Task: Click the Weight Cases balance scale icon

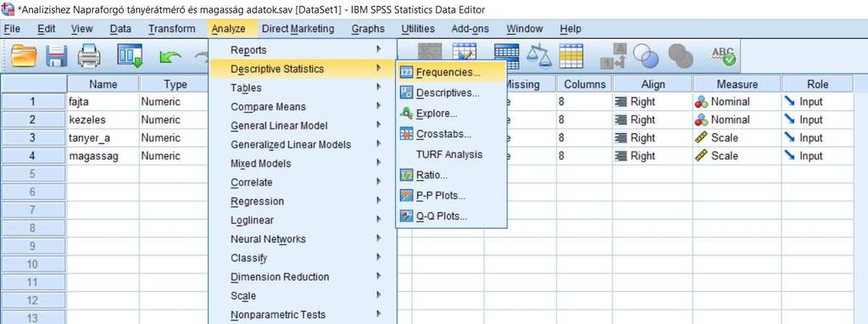Action: point(538,57)
